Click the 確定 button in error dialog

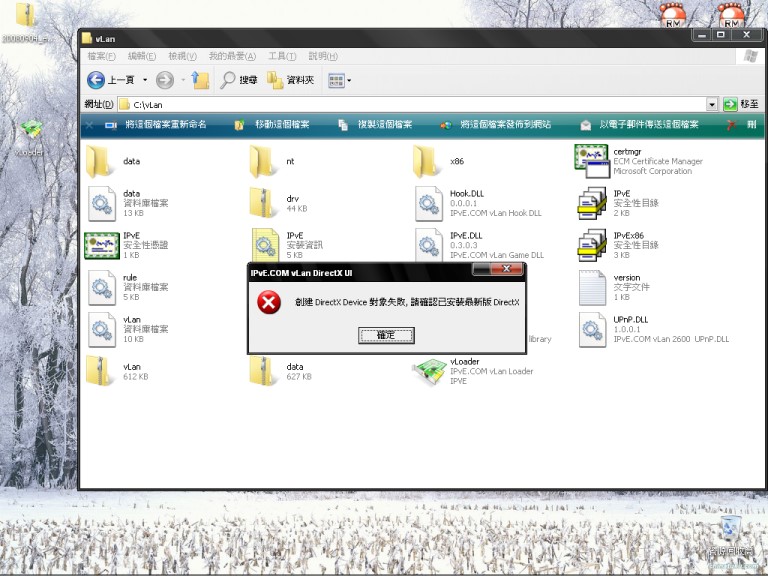click(386, 336)
